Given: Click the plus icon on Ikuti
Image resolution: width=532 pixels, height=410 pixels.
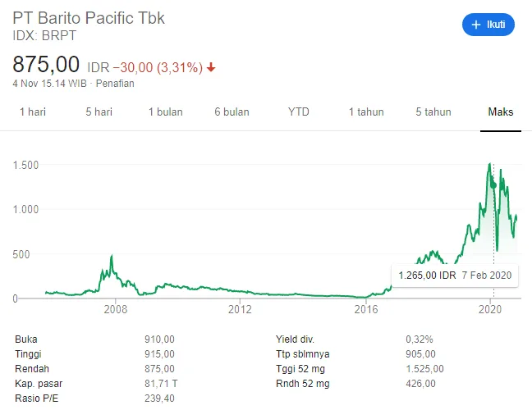Looking at the screenshot, I should pyautogui.click(x=475, y=25).
